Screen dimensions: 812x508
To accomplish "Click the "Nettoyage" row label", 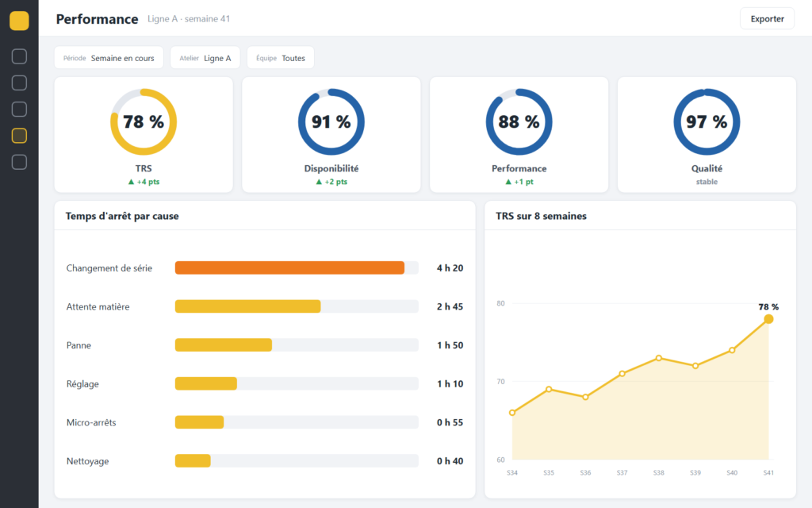I will [87, 461].
